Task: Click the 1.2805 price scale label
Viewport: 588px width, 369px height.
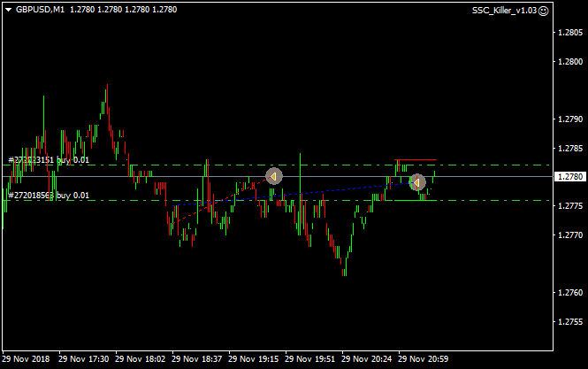Action: pos(570,33)
